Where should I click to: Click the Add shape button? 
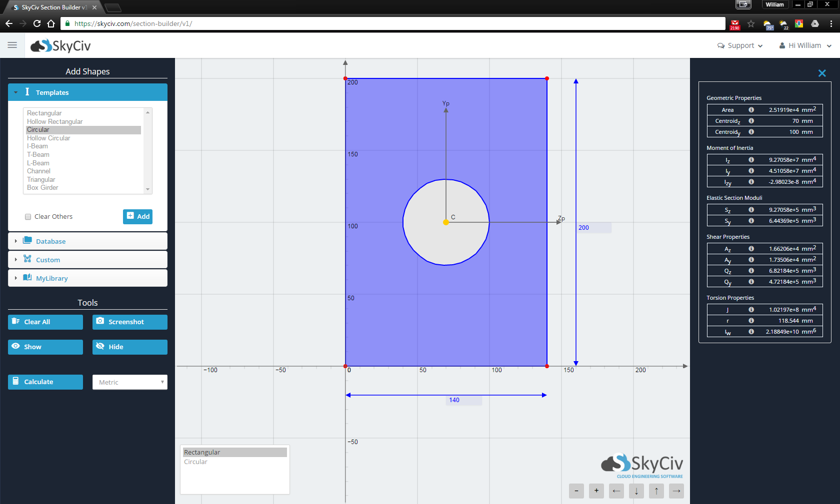(137, 216)
